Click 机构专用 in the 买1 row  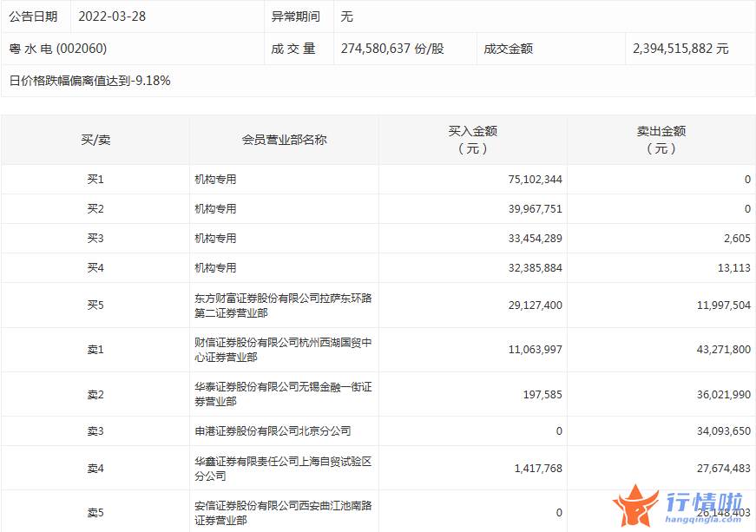(x=215, y=180)
